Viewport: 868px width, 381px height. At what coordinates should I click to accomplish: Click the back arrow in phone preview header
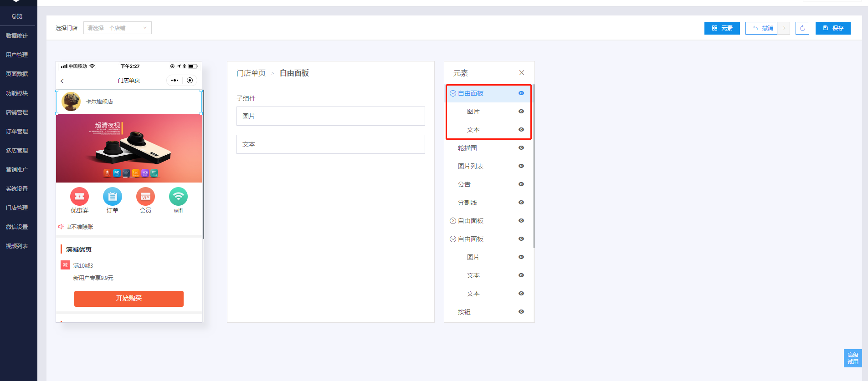62,81
